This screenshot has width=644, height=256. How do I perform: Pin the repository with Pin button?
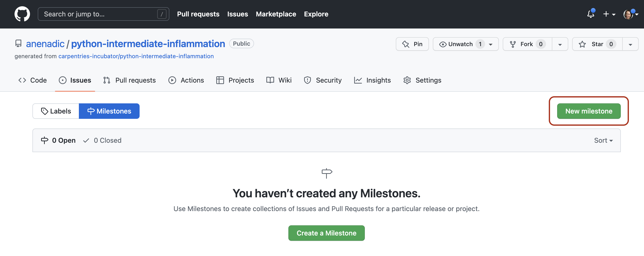pos(412,44)
